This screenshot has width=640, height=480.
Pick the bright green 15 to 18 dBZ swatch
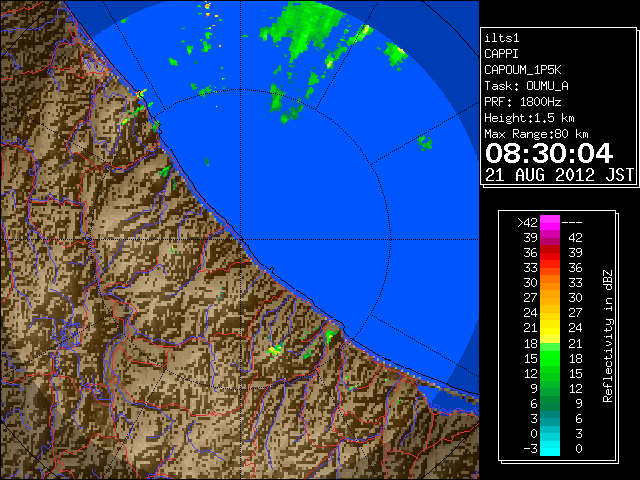click(x=550, y=358)
